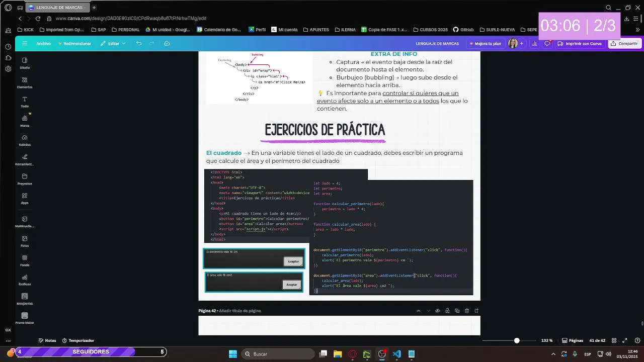
Task: Click the Mejora tu plan button
Action: tap(485, 44)
